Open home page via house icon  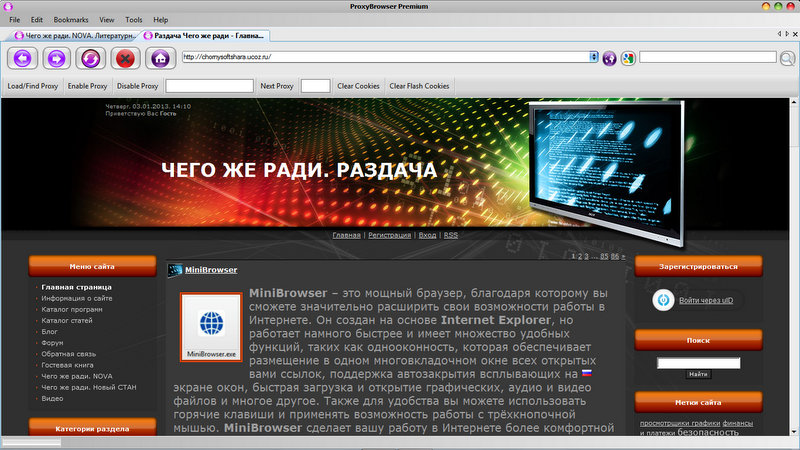pyautogui.click(x=160, y=58)
